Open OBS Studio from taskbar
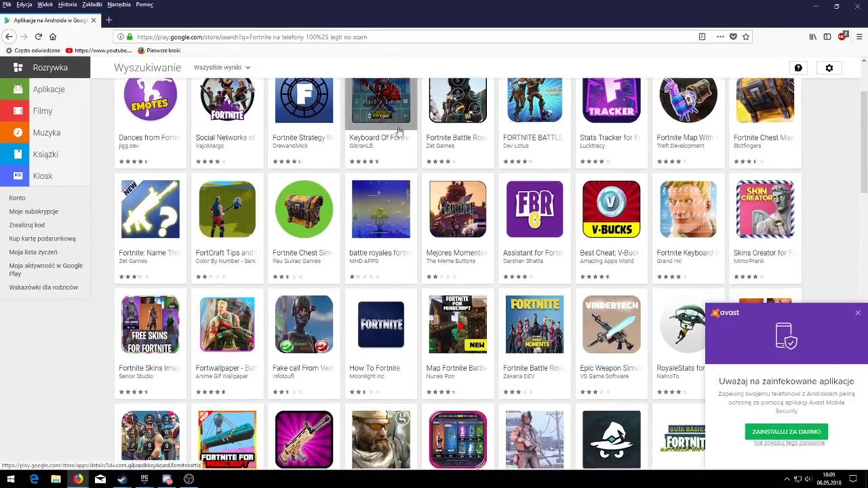Image resolution: width=868 pixels, height=488 pixels. 189,479
